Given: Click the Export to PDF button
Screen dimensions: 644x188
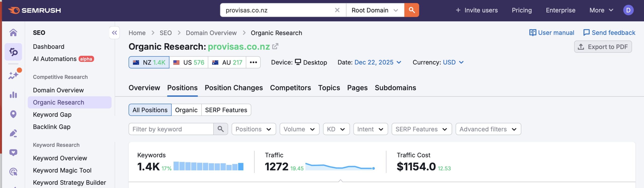Looking at the screenshot, I should (603, 47).
